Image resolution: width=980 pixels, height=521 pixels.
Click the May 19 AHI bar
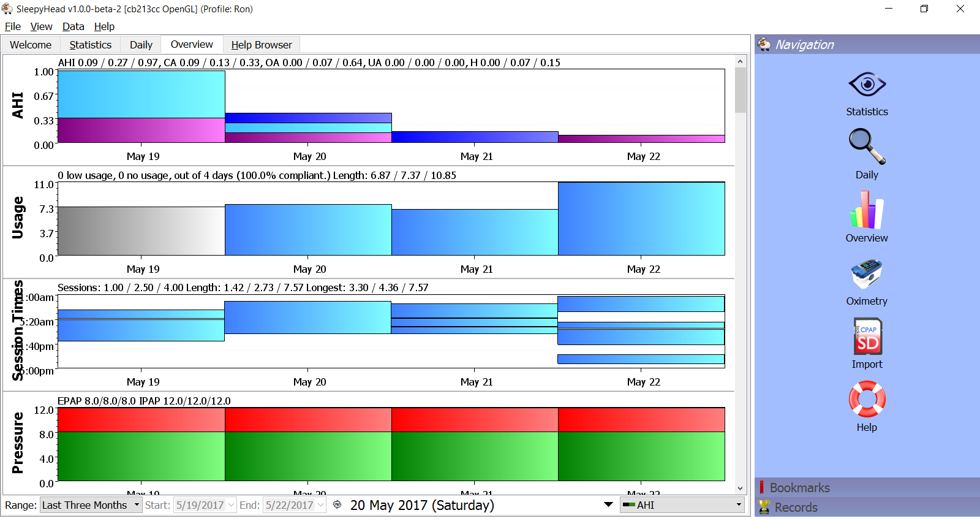(141, 107)
